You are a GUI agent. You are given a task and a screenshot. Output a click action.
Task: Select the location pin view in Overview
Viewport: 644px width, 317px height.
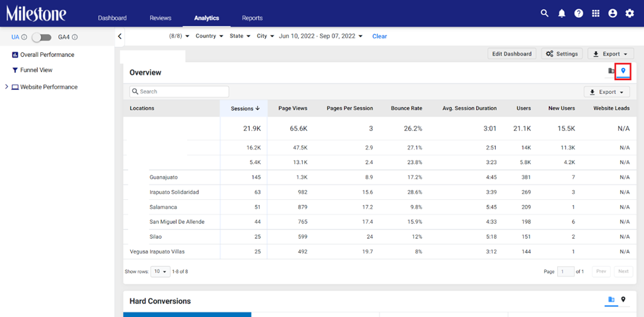[623, 71]
